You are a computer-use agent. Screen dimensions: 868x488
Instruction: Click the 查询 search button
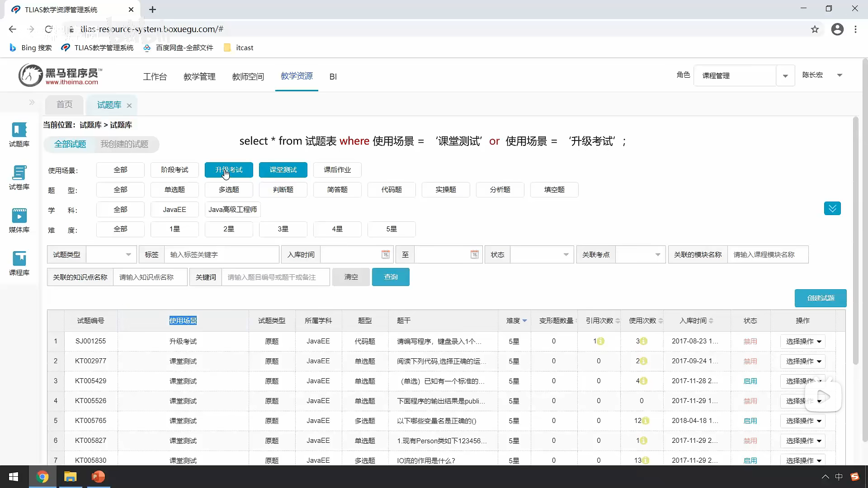point(391,277)
